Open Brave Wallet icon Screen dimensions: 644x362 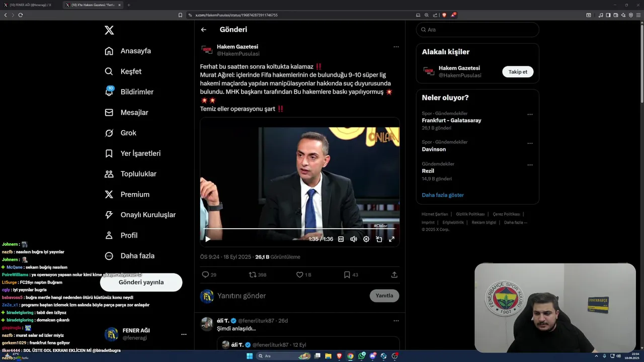point(616,15)
